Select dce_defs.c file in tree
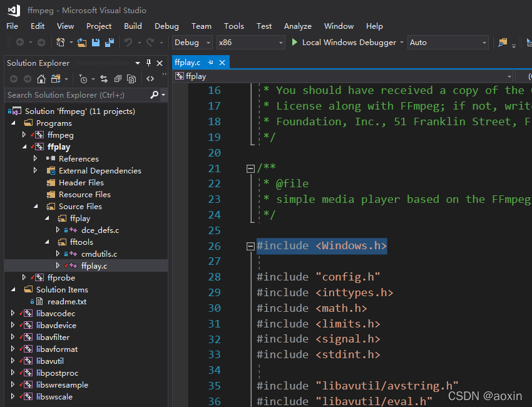 pyautogui.click(x=100, y=230)
